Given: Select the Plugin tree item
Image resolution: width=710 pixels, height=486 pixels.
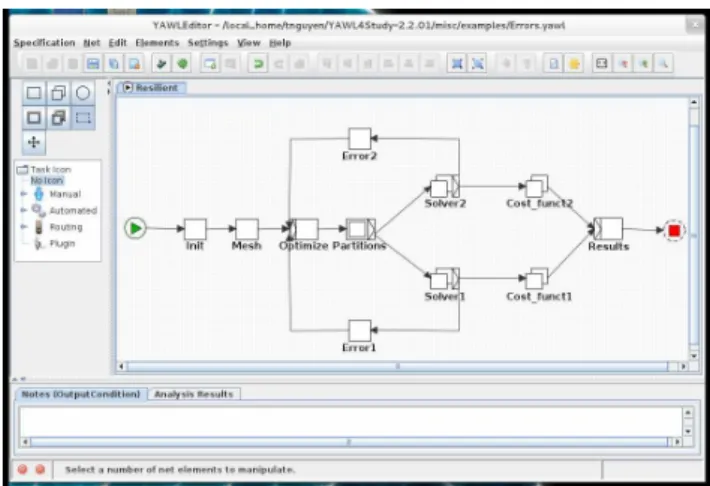Looking at the screenshot, I should (x=62, y=244).
